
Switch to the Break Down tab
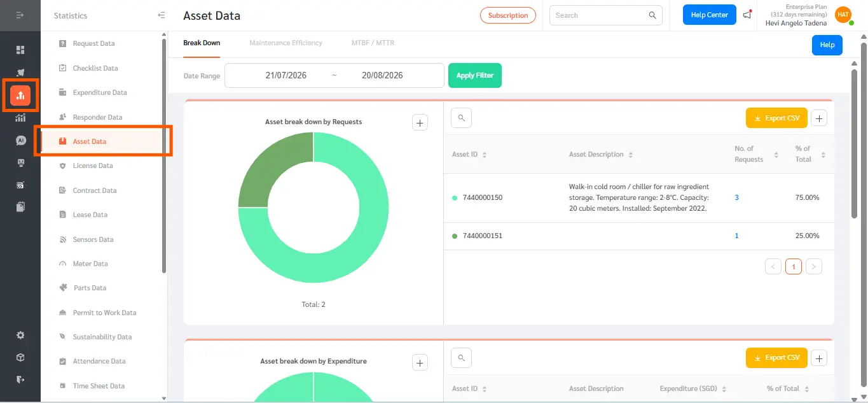[202, 43]
